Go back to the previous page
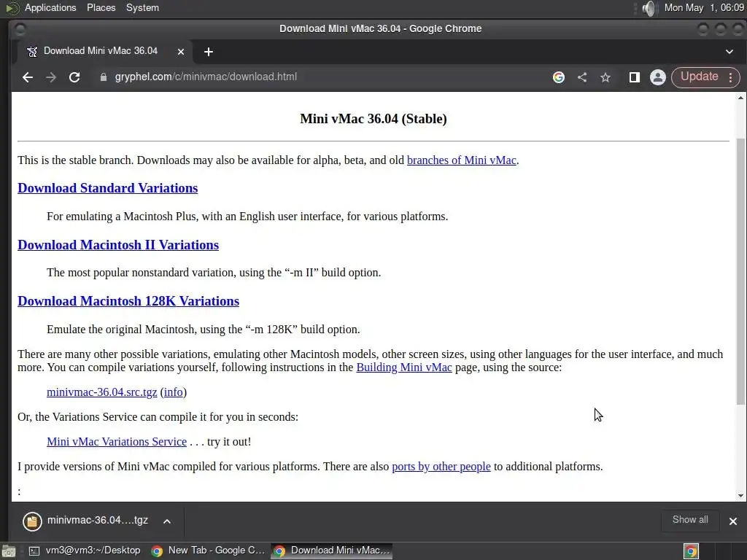The height and width of the screenshot is (560, 747). point(28,77)
